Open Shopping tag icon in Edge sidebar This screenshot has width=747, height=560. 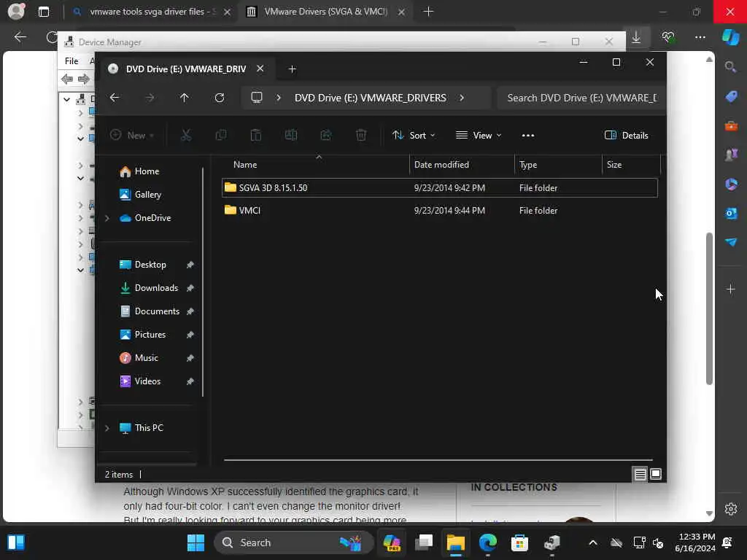(731, 97)
